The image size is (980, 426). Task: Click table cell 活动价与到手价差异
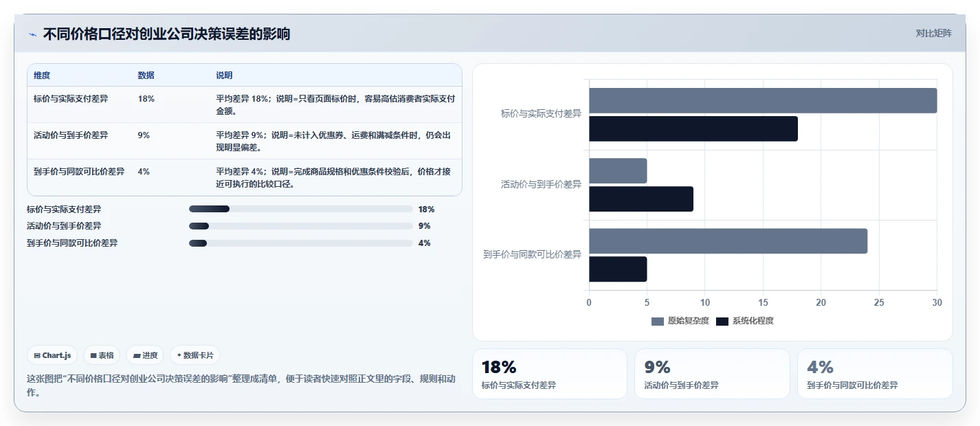click(x=71, y=135)
